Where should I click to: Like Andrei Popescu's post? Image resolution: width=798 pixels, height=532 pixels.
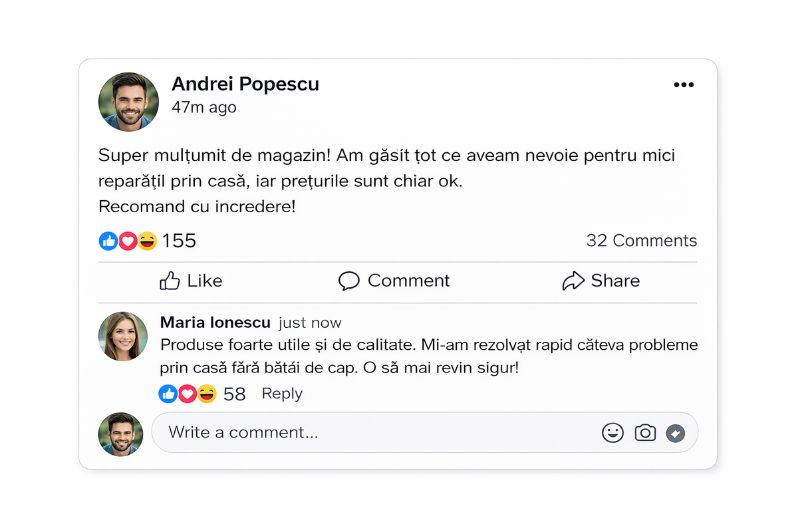pyautogui.click(x=191, y=281)
